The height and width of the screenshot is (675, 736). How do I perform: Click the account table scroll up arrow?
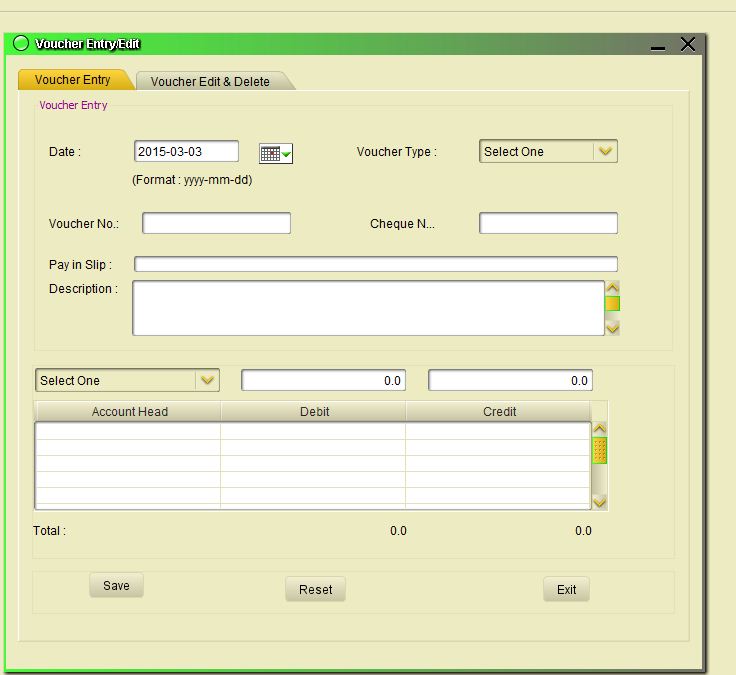[x=600, y=429]
